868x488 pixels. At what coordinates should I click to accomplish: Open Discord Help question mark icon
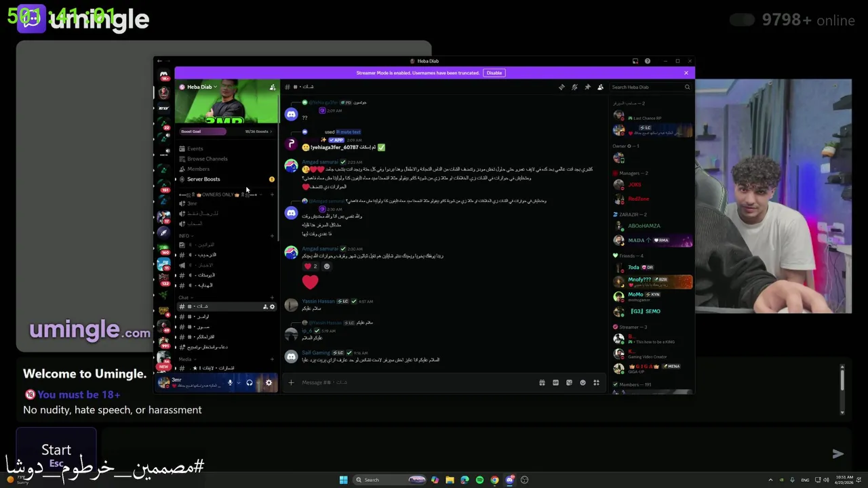click(647, 61)
